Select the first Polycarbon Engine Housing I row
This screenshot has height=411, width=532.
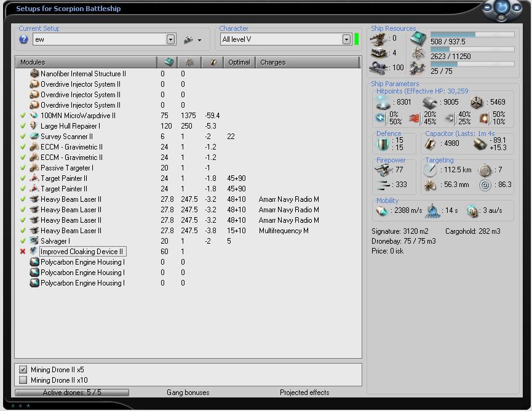tap(188, 262)
